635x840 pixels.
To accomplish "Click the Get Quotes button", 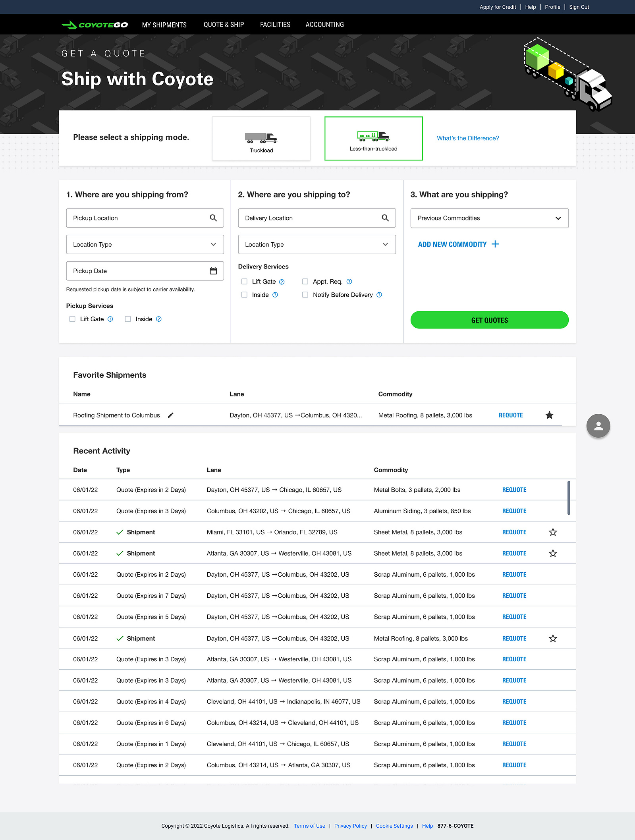I will (490, 320).
